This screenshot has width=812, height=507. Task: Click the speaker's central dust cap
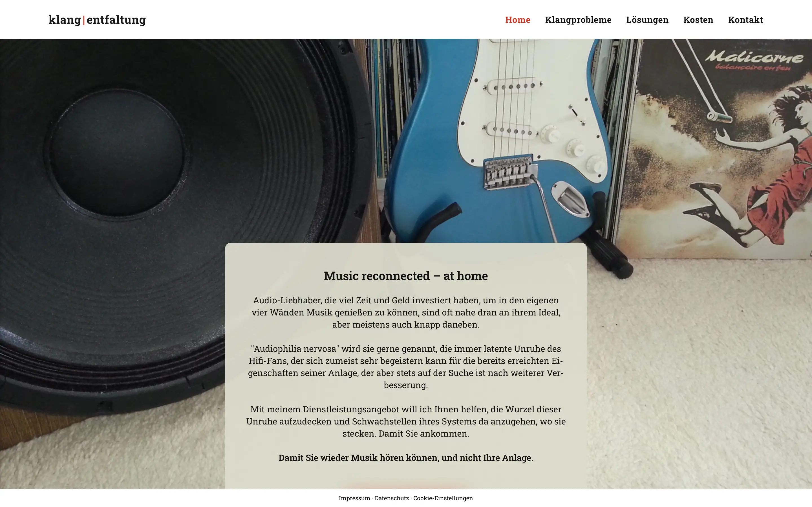pos(117,153)
